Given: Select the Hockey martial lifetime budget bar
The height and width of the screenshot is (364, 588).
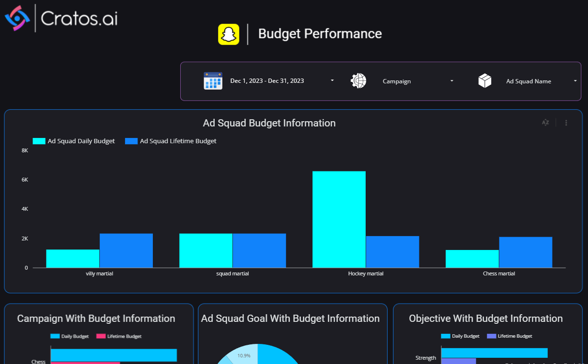Looking at the screenshot, I should tap(392, 252).
